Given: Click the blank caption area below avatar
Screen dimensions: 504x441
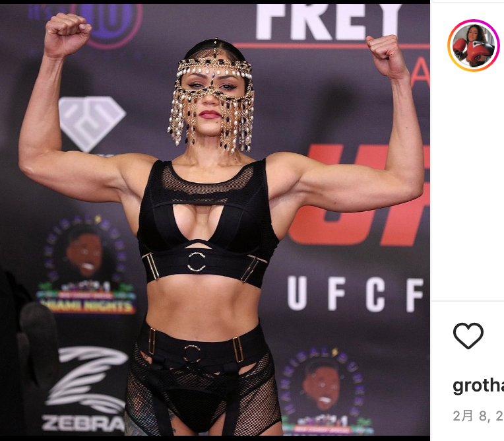Looking at the screenshot, I should pyautogui.click(x=468, y=187).
